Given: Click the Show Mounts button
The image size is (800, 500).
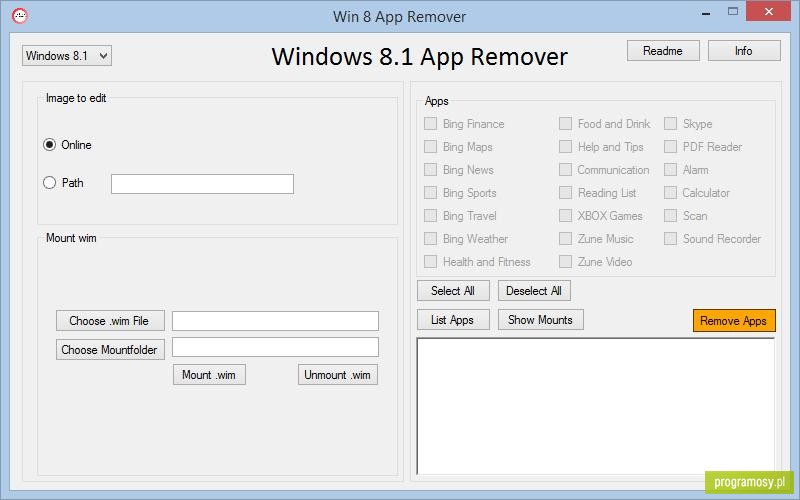Looking at the screenshot, I should (x=541, y=320).
